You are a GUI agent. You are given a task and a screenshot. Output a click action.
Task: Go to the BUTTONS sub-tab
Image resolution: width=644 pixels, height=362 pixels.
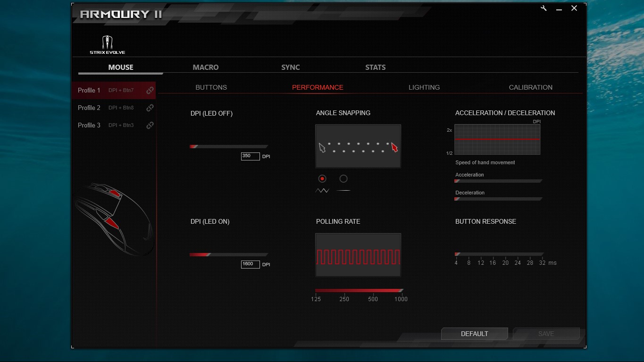tap(211, 87)
